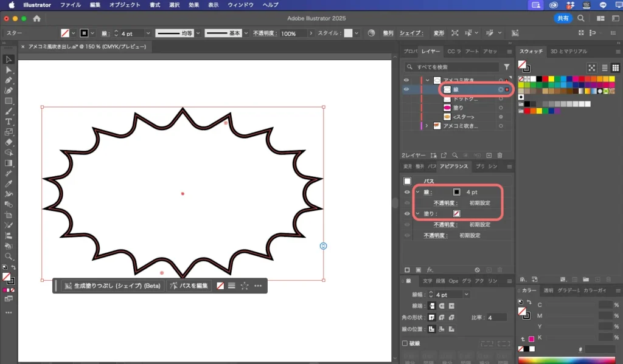
Task: Toggle visibility of 塗り in Appearance panel
Action: 406,214
